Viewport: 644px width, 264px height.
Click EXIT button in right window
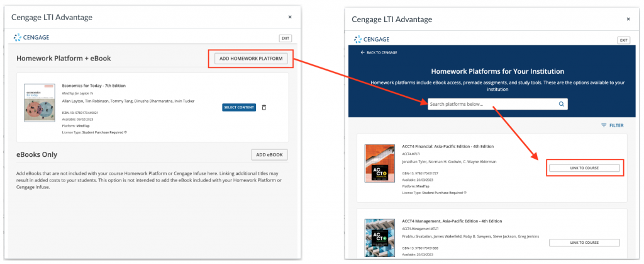point(623,40)
